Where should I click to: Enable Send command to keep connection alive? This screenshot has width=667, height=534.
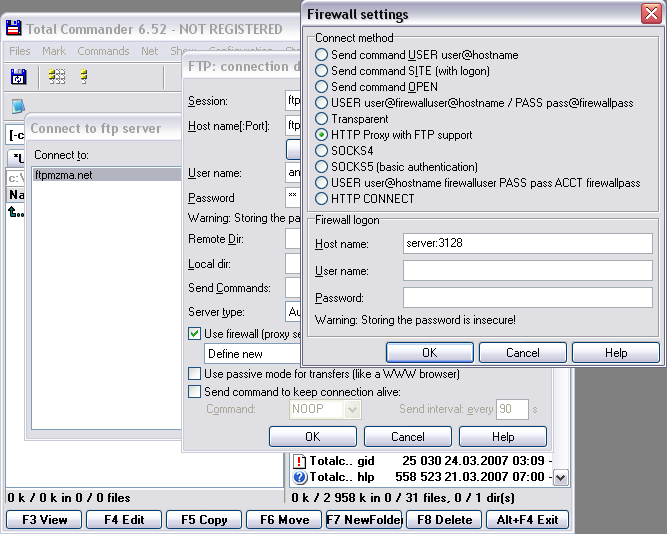point(194,391)
